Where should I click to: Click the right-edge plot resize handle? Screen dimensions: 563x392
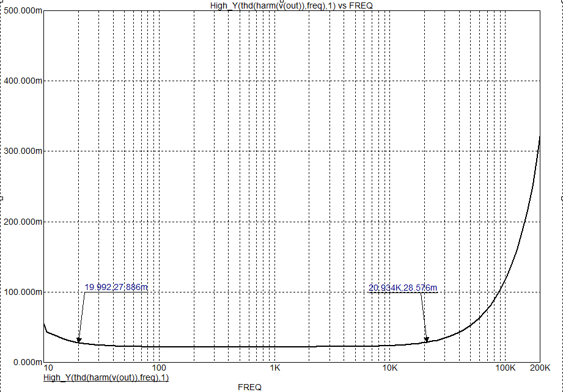click(562, 198)
